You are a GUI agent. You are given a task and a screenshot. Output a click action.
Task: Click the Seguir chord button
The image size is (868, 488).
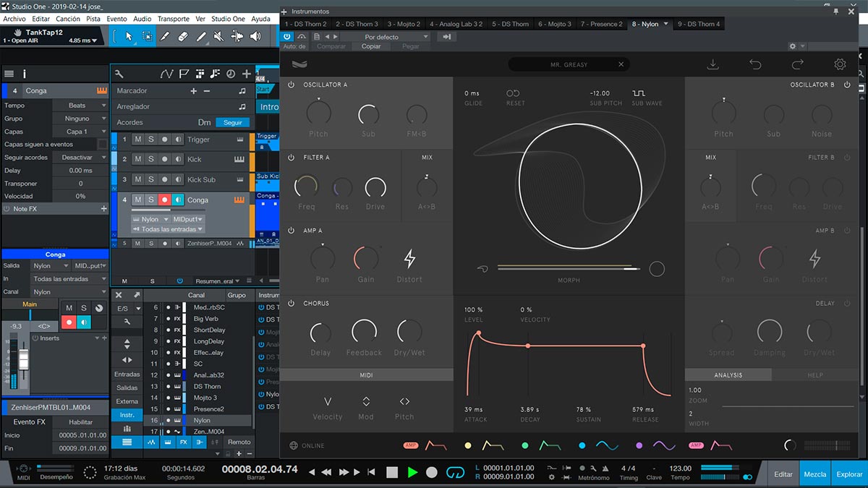[x=233, y=122]
